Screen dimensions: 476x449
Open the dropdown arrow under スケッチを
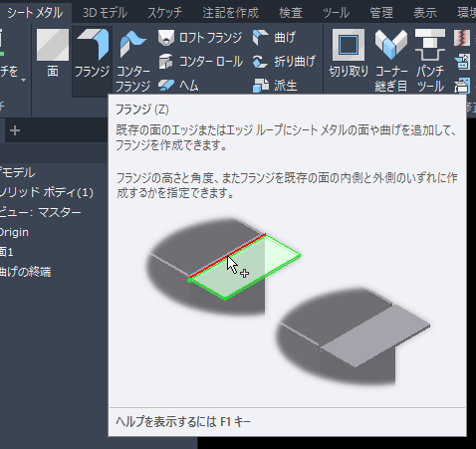pyautogui.click(x=24, y=81)
